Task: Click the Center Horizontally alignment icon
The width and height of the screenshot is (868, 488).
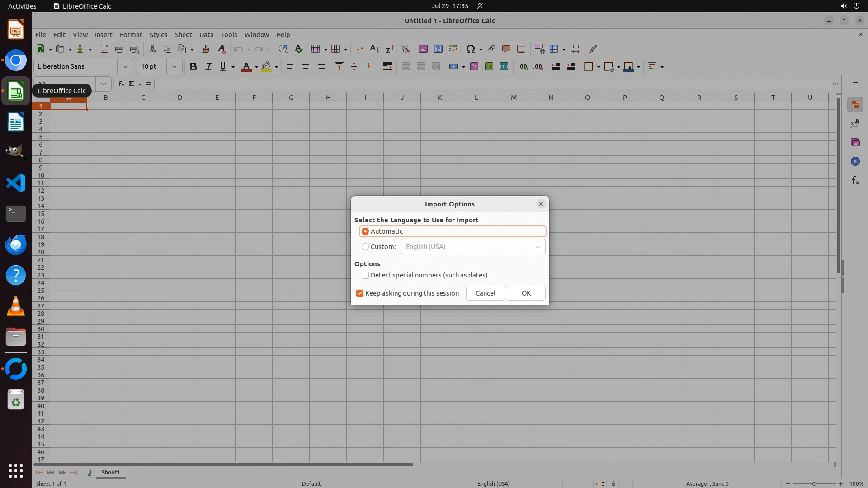Action: click(306, 67)
